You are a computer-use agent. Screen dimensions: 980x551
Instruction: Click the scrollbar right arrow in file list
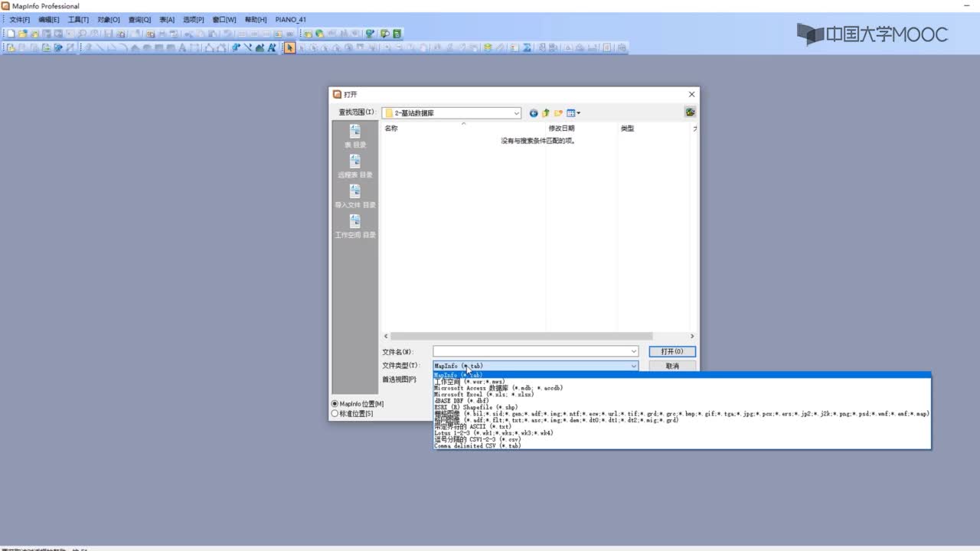click(x=692, y=336)
